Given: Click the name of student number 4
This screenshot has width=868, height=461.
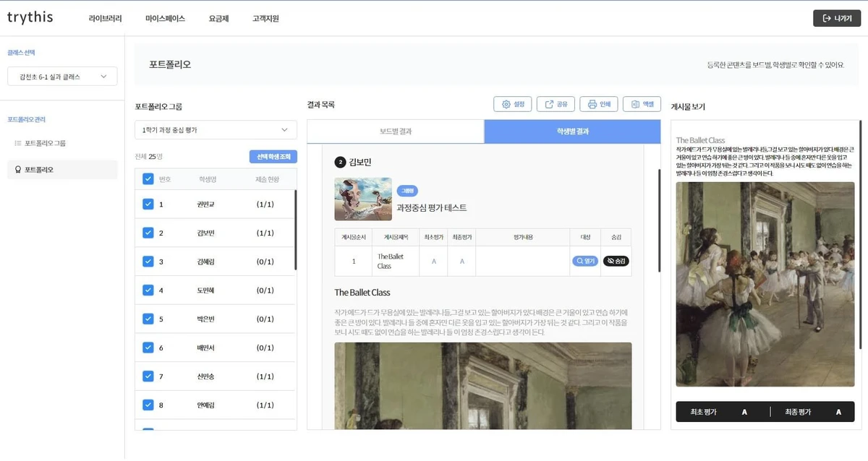Looking at the screenshot, I should (x=205, y=290).
